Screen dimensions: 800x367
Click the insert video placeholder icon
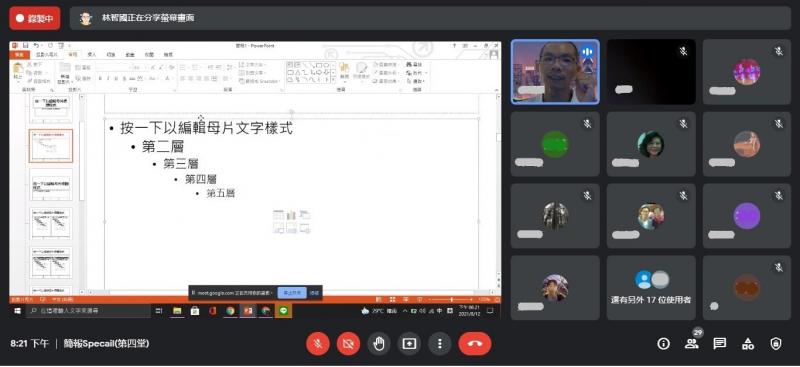(305, 228)
